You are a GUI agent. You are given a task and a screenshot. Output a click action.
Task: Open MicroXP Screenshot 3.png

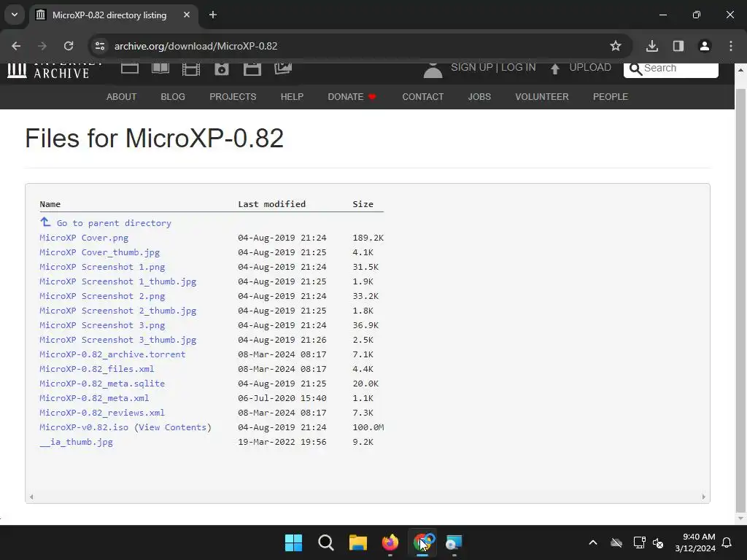coord(102,325)
